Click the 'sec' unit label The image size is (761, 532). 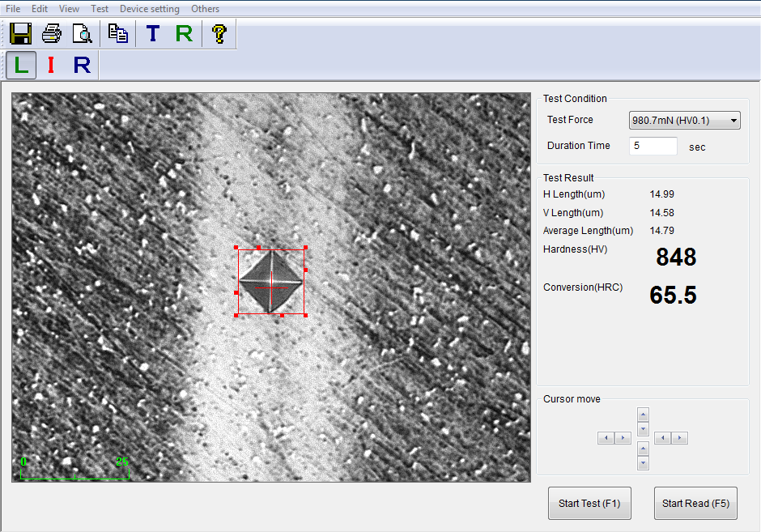[x=697, y=147]
